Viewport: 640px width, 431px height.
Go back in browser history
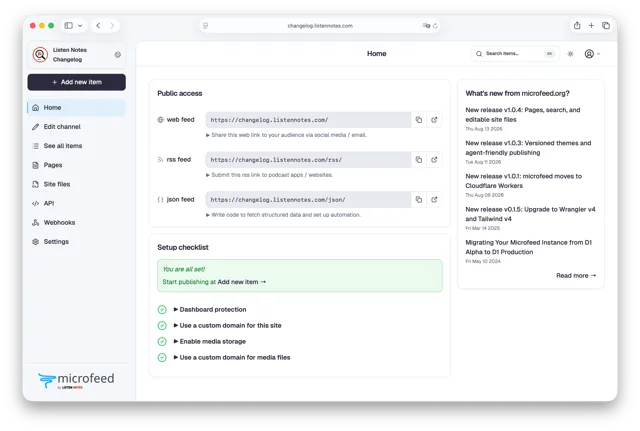(x=98, y=26)
